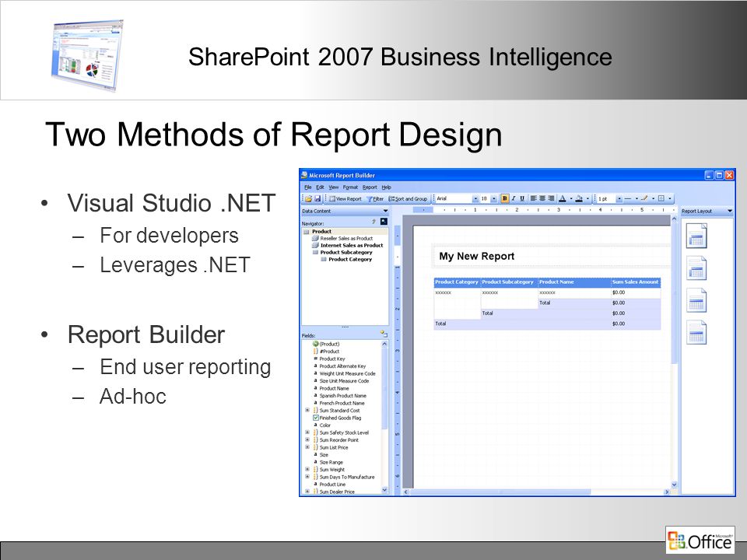Select Product Category in Navigator
Screen dimensions: 747x560
(350, 259)
